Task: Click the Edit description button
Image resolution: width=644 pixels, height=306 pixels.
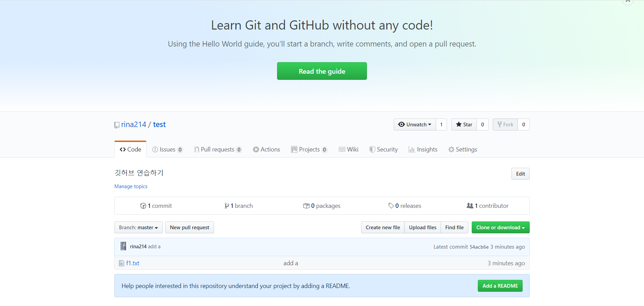Action: click(x=521, y=174)
